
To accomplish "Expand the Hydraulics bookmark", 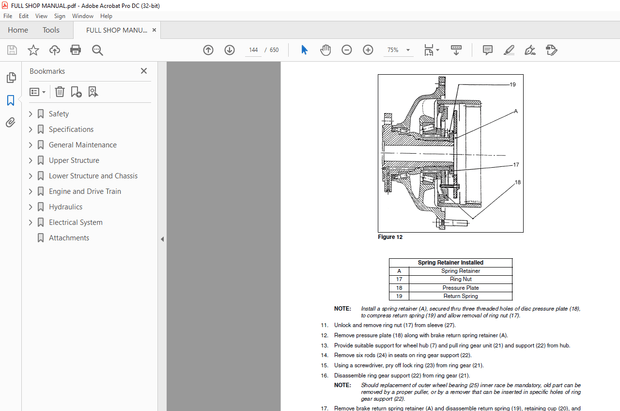I will (x=30, y=207).
